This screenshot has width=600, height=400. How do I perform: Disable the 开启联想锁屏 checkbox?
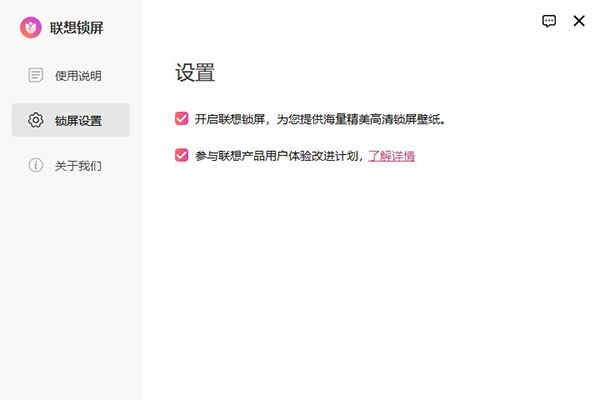181,118
